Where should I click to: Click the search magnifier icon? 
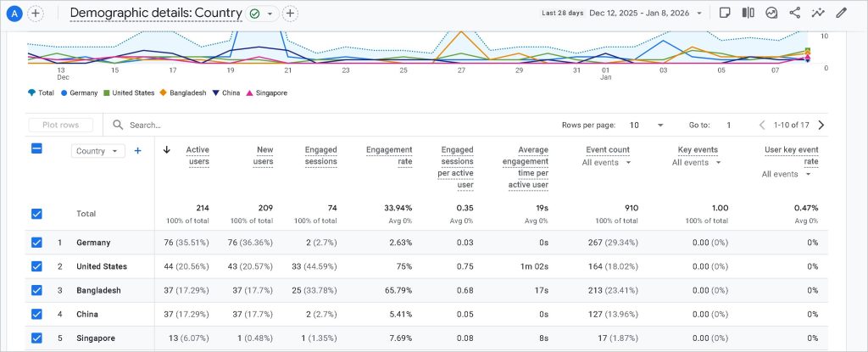coord(118,125)
